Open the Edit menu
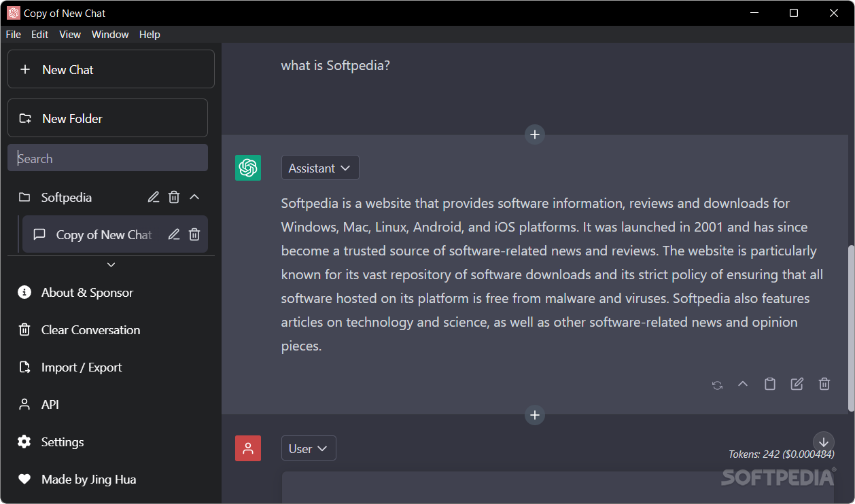855x504 pixels. coord(40,35)
